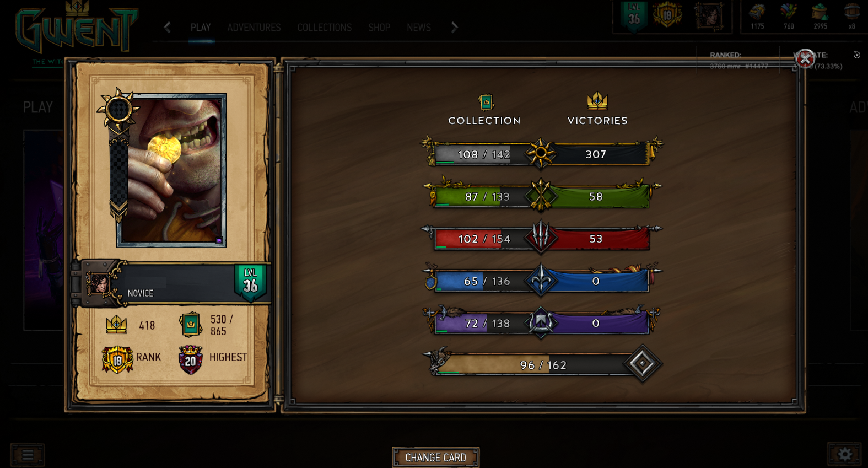Click the Nilfgaard sun faction emblem

[x=541, y=153]
